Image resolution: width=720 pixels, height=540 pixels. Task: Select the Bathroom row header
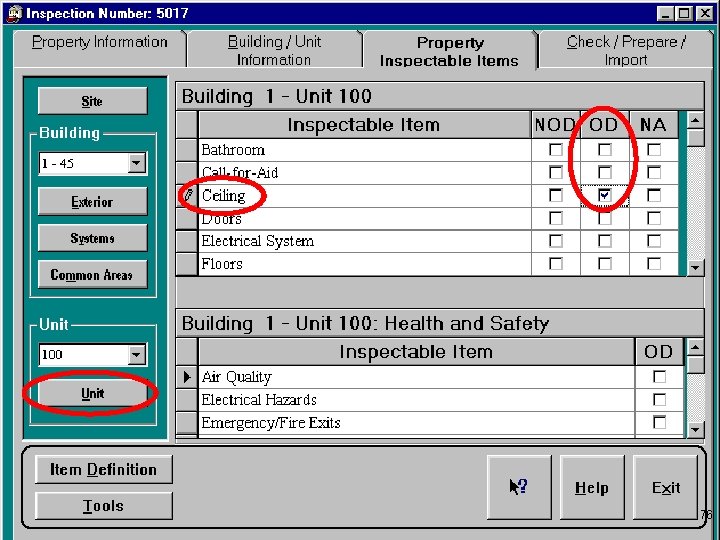187,150
